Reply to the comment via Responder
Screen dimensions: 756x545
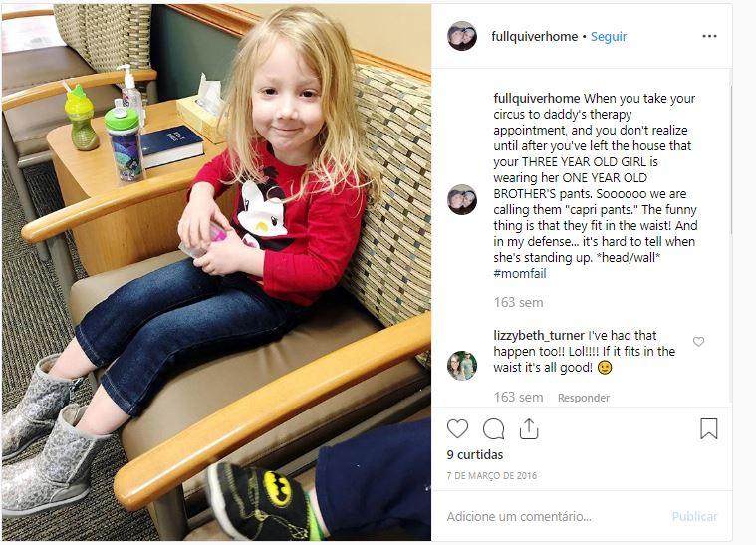click(584, 398)
